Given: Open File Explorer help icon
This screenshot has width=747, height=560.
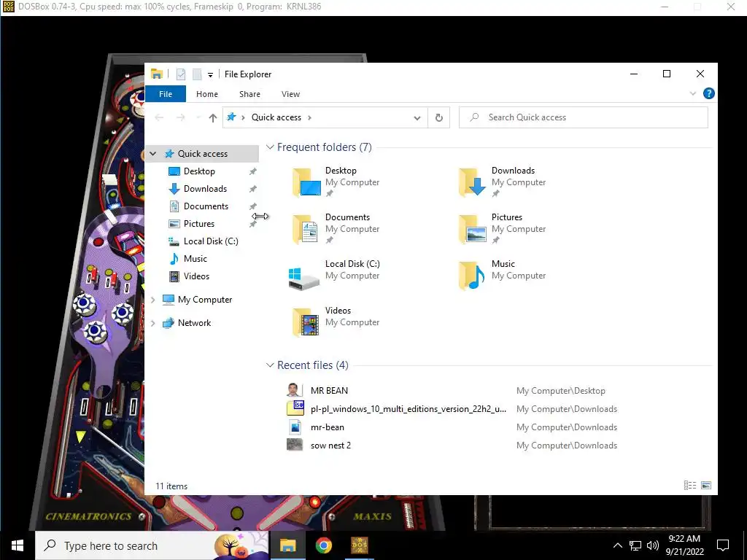Looking at the screenshot, I should (x=708, y=93).
